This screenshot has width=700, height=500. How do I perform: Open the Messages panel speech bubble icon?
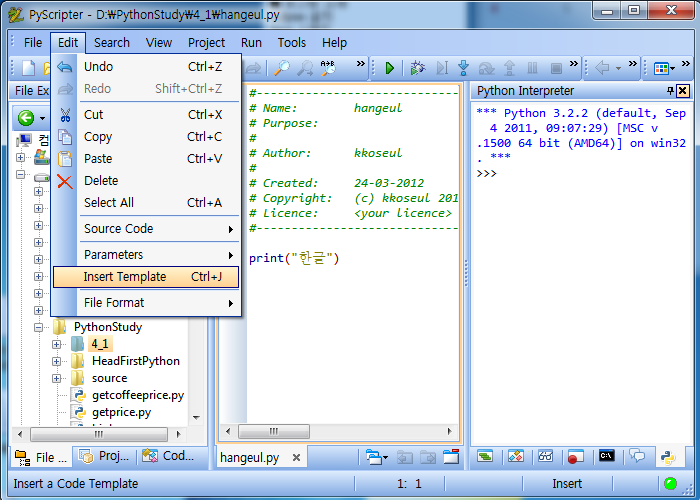(x=637, y=456)
